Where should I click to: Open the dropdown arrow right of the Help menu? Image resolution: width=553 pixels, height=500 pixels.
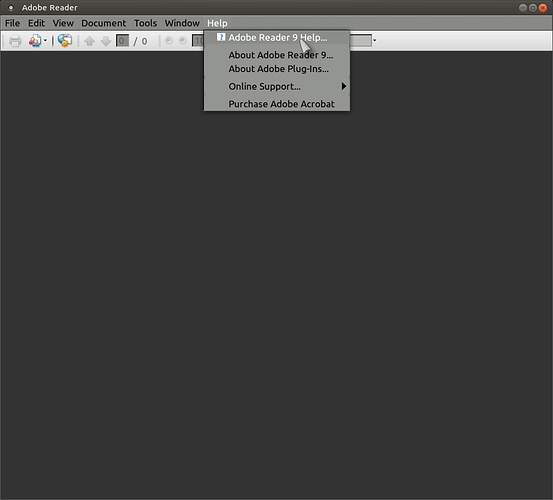tap(375, 41)
